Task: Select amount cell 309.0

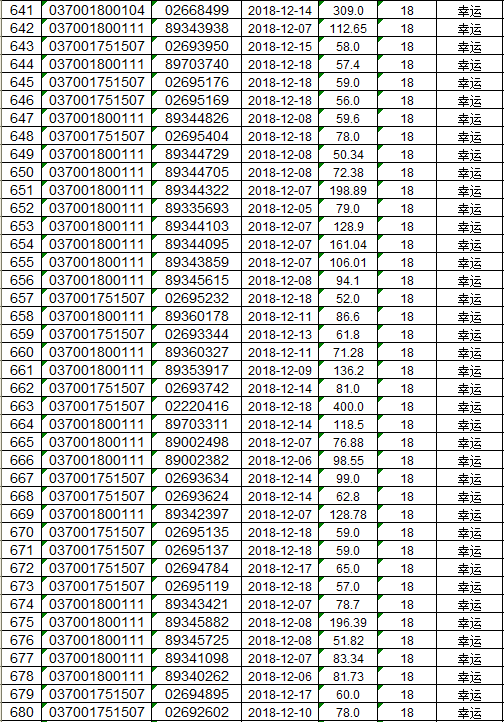Action: (x=348, y=10)
